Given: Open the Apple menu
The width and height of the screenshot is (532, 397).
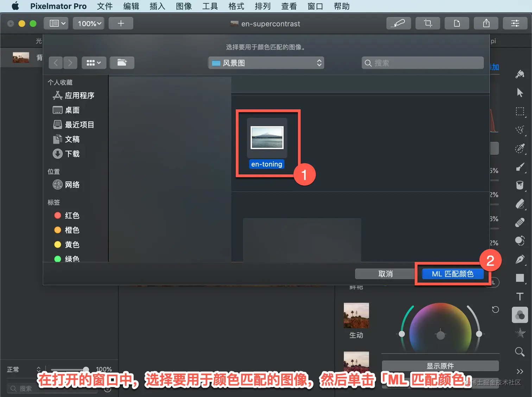Looking at the screenshot, I should (15, 6).
